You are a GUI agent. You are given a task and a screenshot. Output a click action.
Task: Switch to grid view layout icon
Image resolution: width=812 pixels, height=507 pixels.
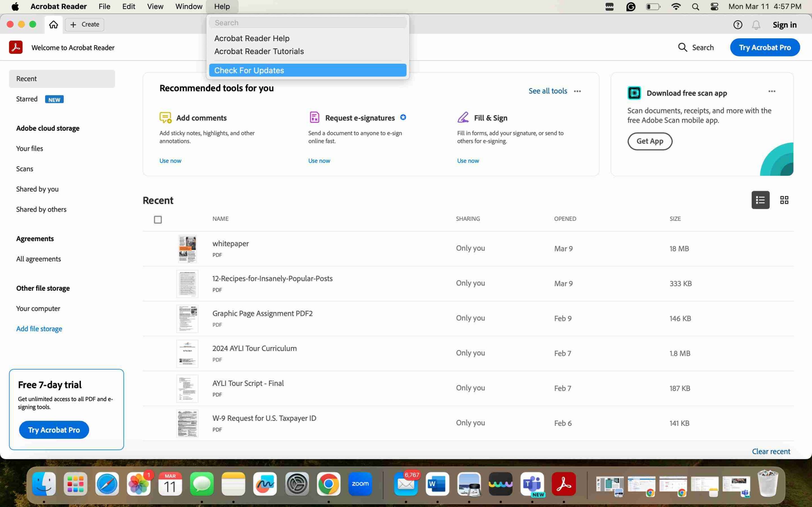[784, 200]
